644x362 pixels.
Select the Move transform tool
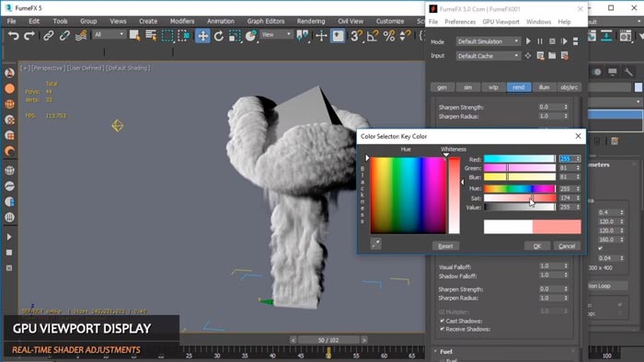(203, 36)
